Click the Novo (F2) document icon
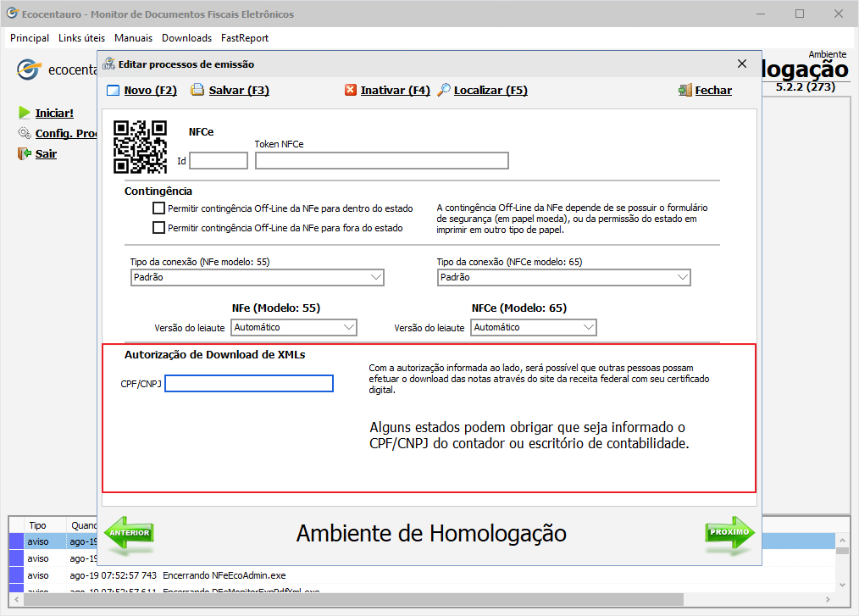 tap(114, 91)
